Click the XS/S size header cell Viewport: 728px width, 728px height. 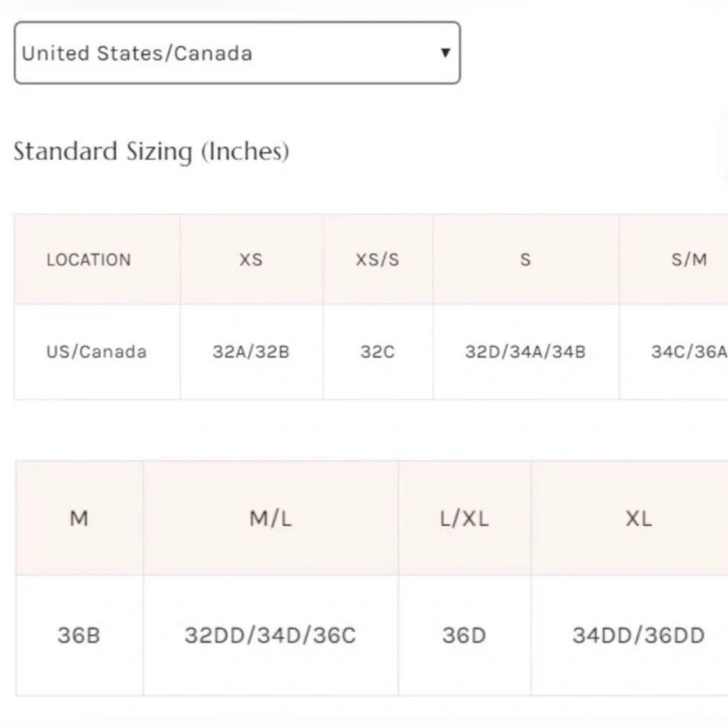[x=378, y=260]
